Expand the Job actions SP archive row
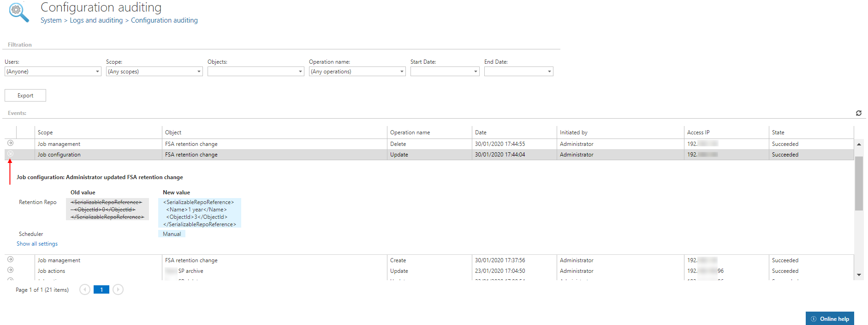This screenshot has width=868, height=325. pyautogui.click(x=11, y=270)
